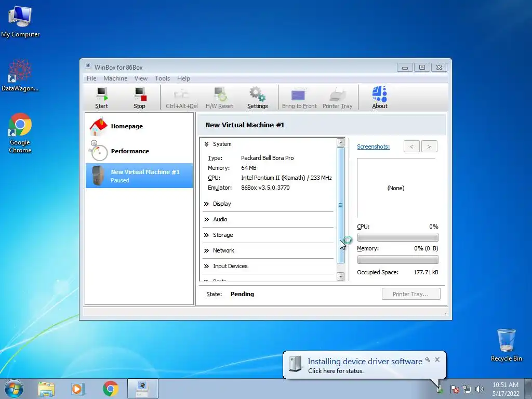Viewport: 532px width, 399px height.
Task: Click the CPU usage progress bar
Action: point(397,237)
